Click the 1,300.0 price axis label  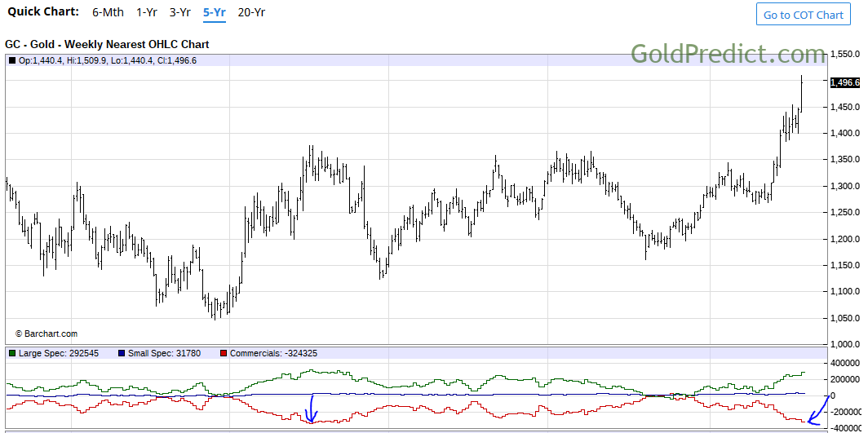tap(845, 187)
